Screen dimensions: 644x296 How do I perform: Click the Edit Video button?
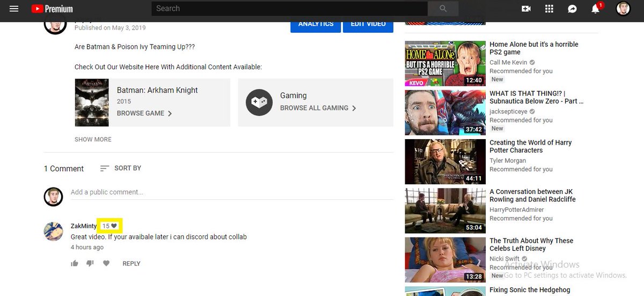pyautogui.click(x=368, y=24)
